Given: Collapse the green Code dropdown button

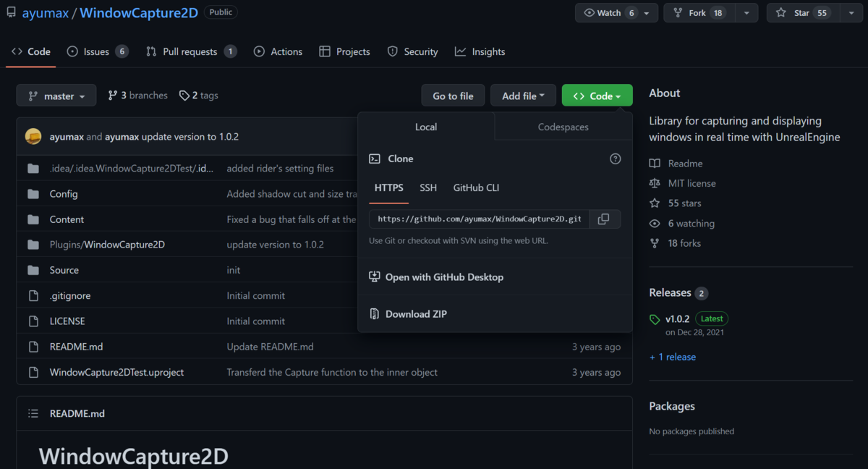Looking at the screenshot, I should pyautogui.click(x=597, y=96).
